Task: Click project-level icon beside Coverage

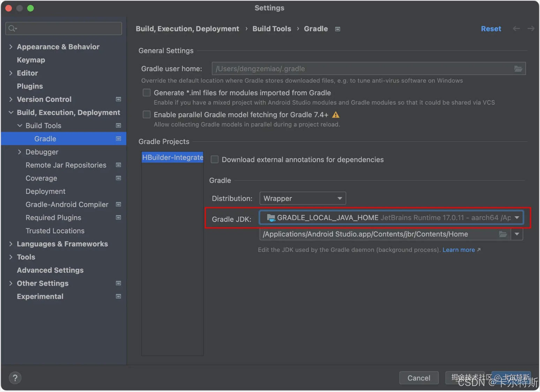Action: tap(119, 178)
